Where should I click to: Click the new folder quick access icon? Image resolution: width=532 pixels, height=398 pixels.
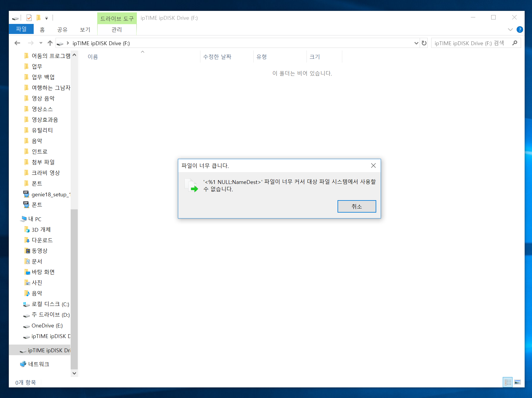pyautogui.click(x=38, y=18)
